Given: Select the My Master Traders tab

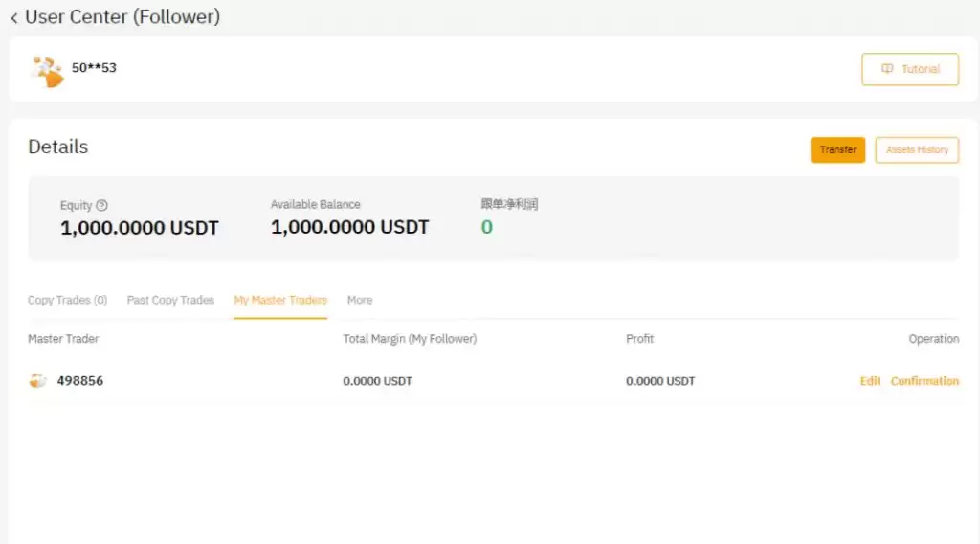Looking at the screenshot, I should point(280,300).
